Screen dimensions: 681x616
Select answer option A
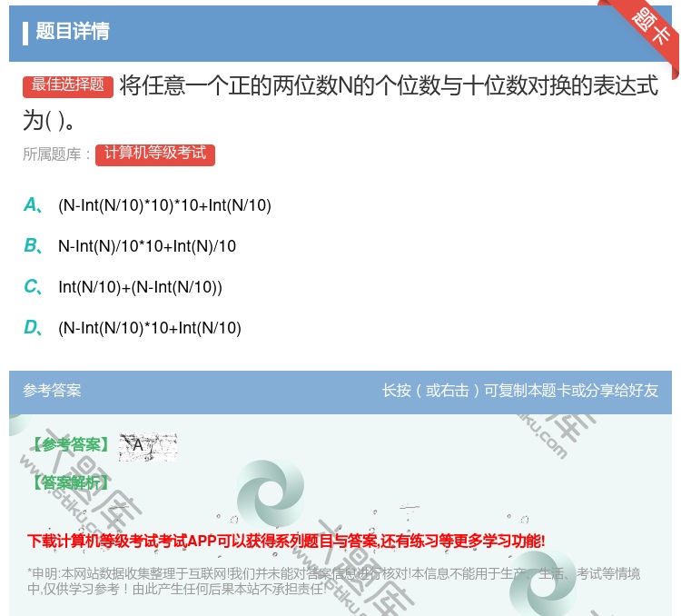[147, 204]
